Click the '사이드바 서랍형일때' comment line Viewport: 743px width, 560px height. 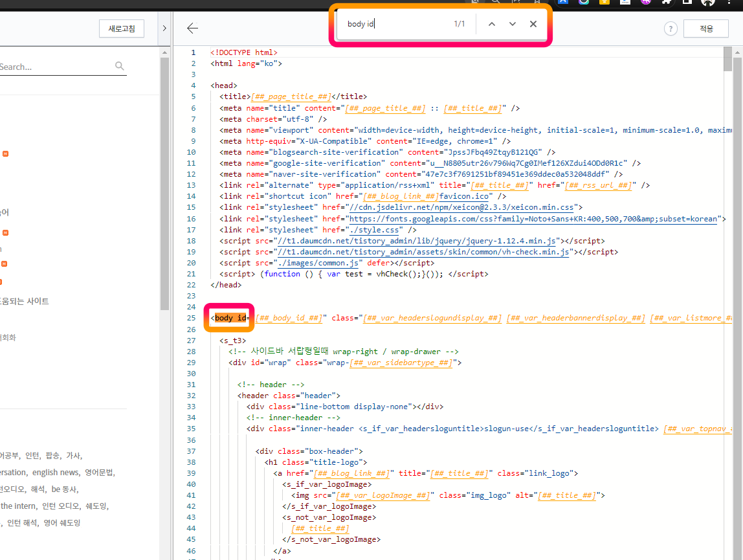tap(344, 352)
